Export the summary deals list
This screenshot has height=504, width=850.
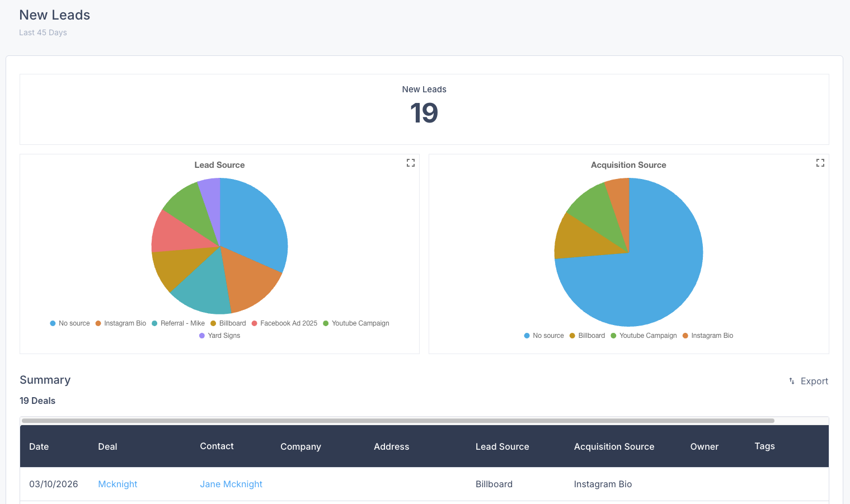click(808, 381)
